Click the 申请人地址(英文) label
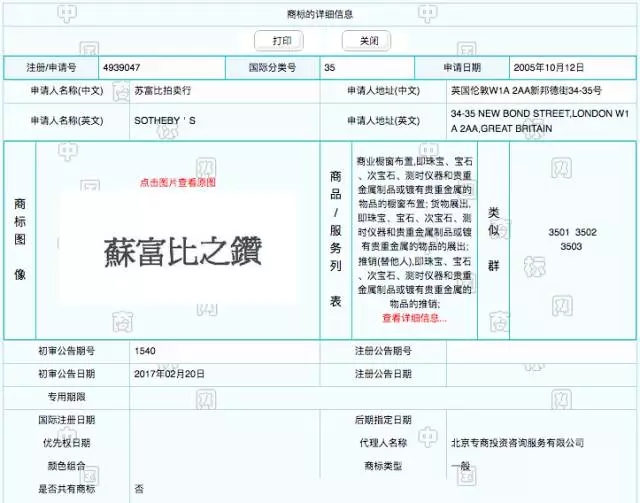 [383, 120]
